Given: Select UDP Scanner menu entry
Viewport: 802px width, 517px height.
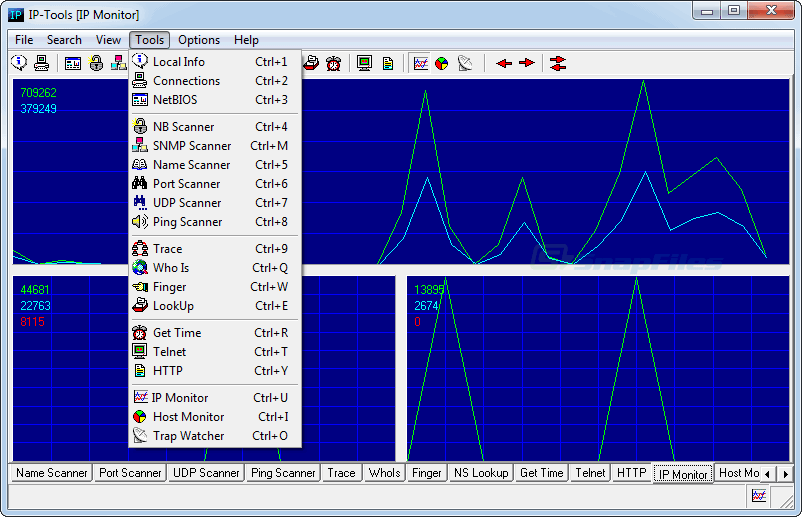Looking at the screenshot, I should (x=215, y=203).
